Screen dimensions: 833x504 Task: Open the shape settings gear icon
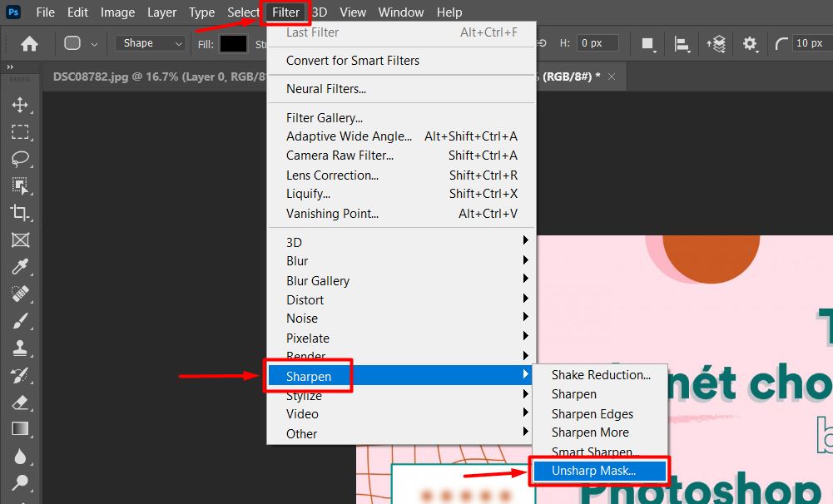click(x=750, y=43)
